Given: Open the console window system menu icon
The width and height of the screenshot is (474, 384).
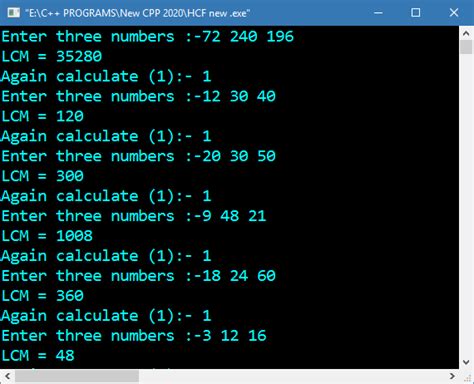Looking at the screenshot, I should coord(14,13).
